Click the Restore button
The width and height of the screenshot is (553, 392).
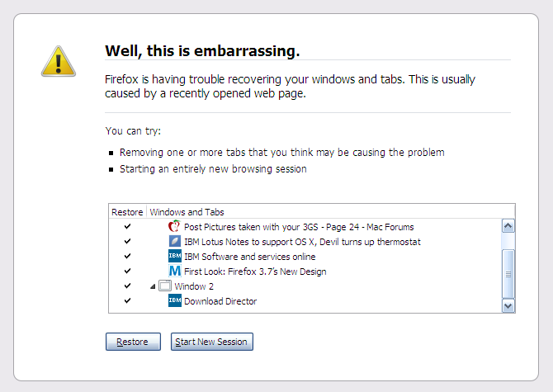coord(133,342)
